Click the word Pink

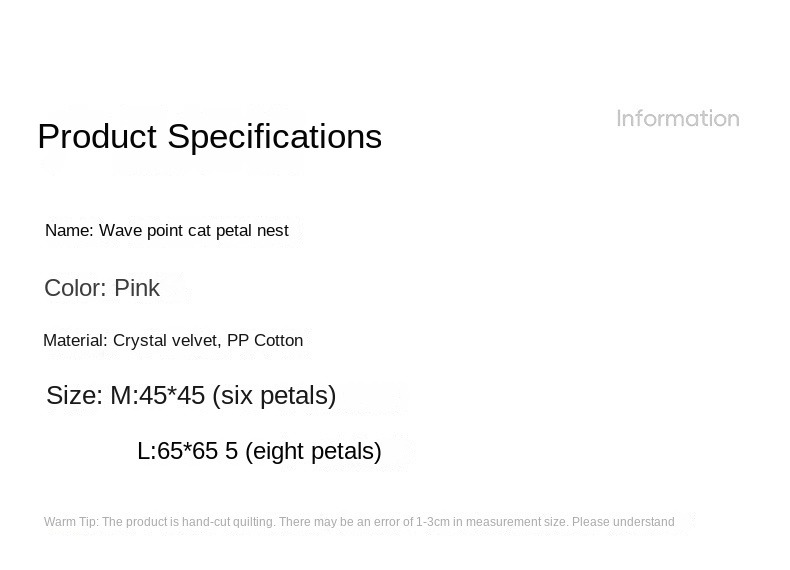pos(137,288)
